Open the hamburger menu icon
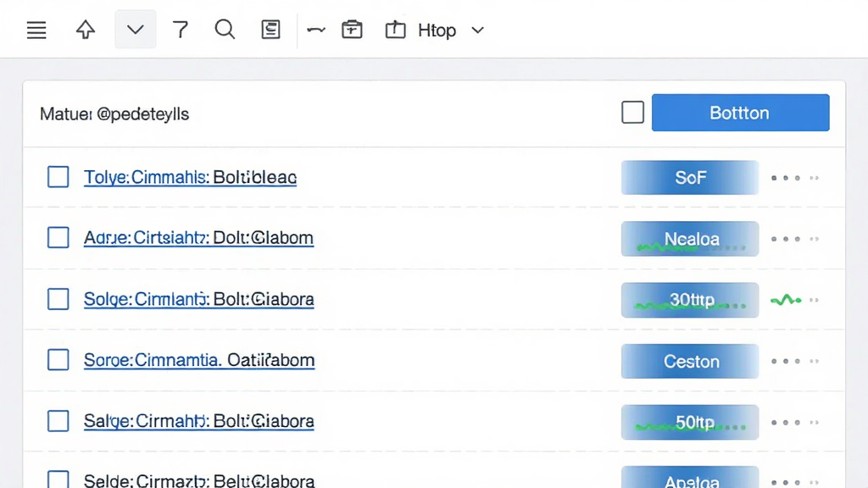868x488 pixels. [36, 30]
